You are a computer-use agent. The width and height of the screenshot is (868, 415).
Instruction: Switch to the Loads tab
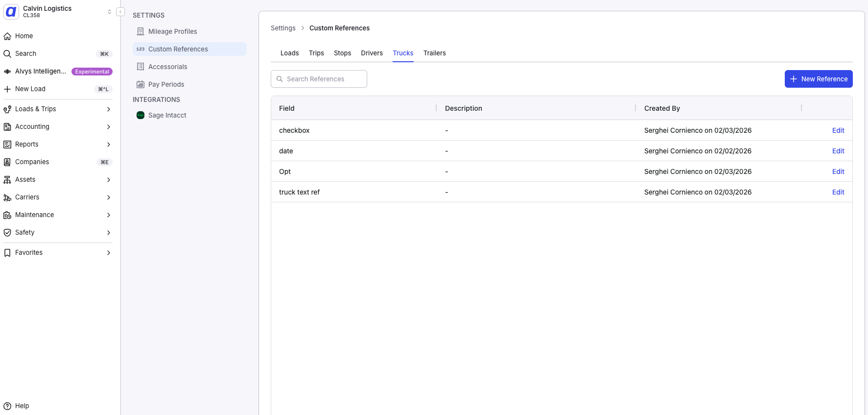point(290,53)
